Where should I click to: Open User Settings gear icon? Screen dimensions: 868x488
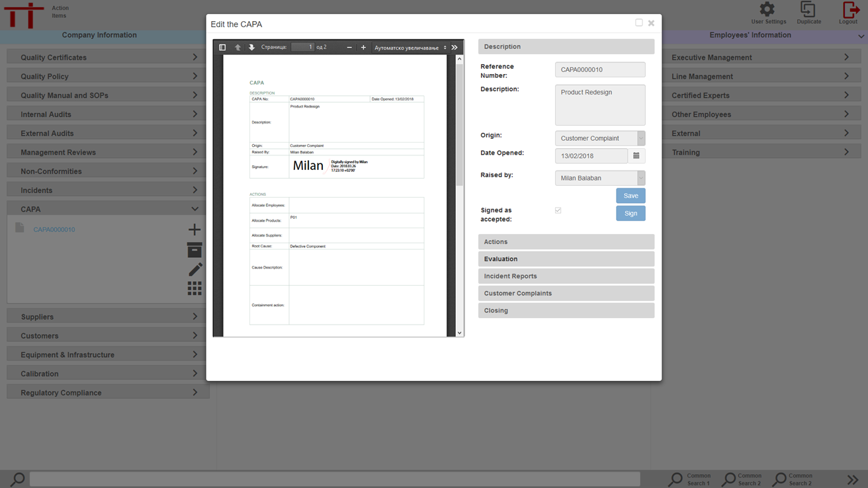click(x=767, y=9)
